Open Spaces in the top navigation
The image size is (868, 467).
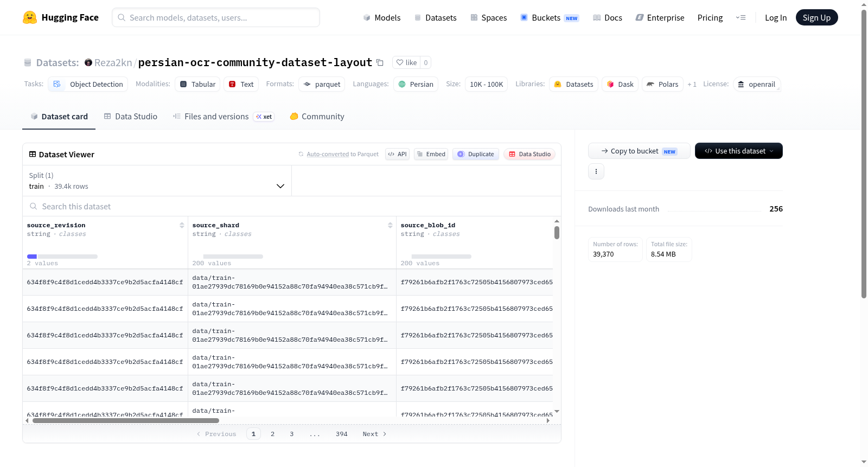[x=488, y=17]
